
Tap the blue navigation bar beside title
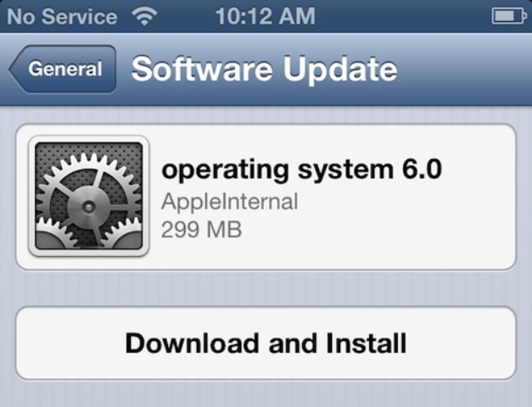tap(462, 70)
